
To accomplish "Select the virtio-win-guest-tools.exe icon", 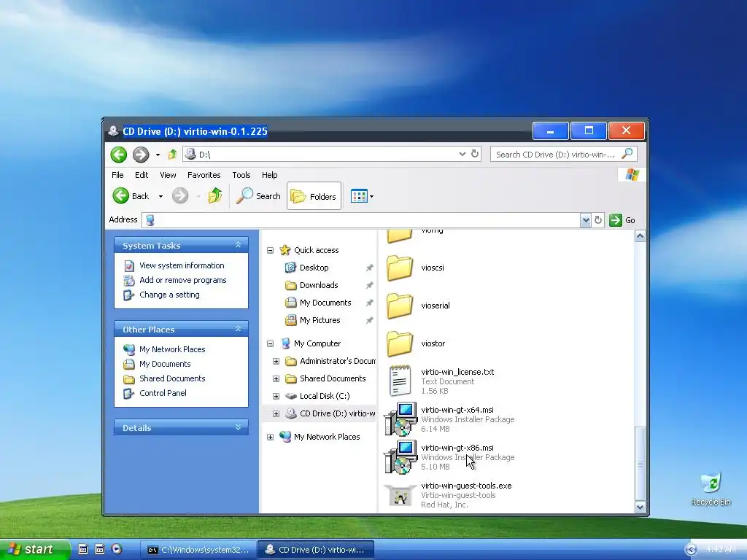I will coord(400,496).
